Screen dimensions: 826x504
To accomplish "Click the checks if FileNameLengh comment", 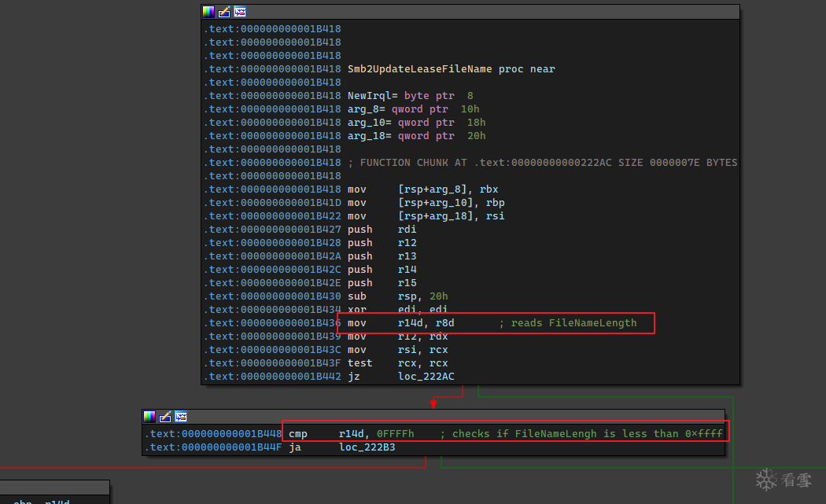I will click(581, 434).
